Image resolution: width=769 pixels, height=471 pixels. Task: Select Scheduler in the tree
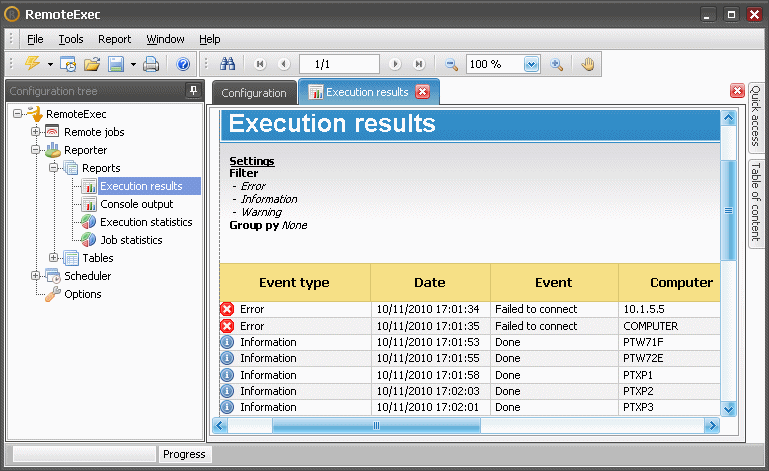point(88,276)
